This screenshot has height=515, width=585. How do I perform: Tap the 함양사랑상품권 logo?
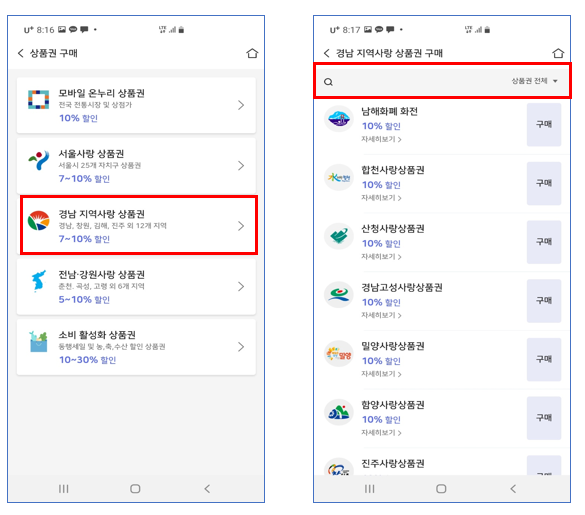click(x=339, y=412)
